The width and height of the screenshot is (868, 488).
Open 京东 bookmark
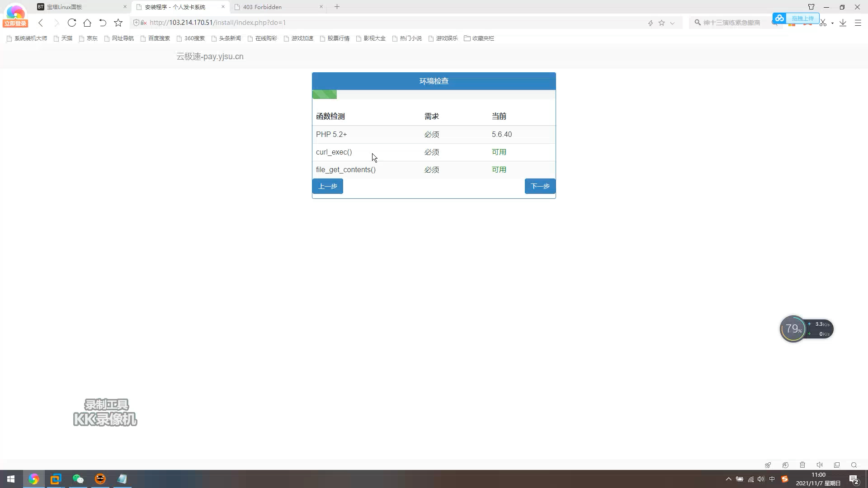(x=88, y=38)
